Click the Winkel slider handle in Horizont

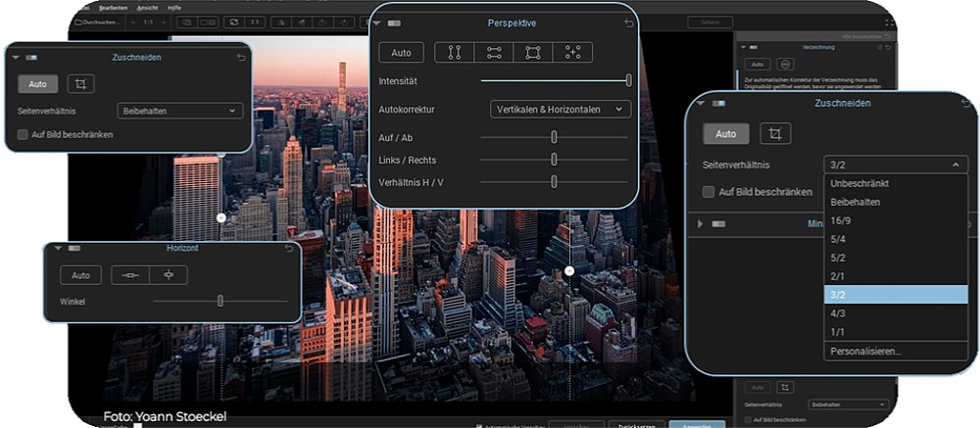pos(220,301)
